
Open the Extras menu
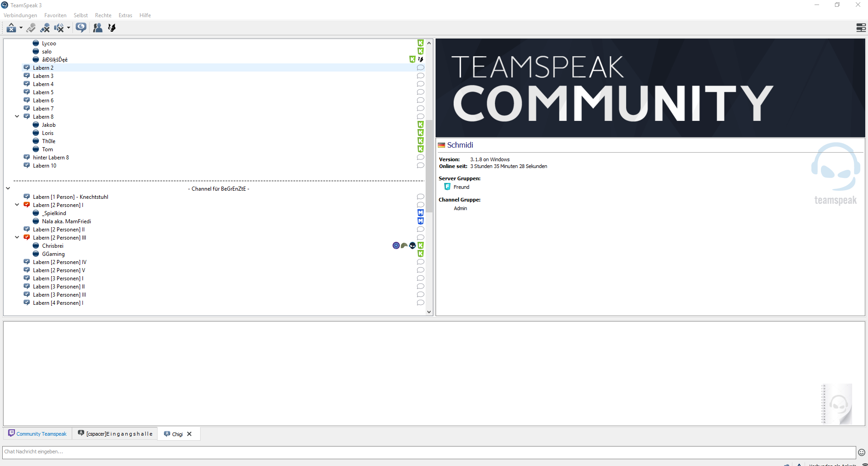(125, 15)
